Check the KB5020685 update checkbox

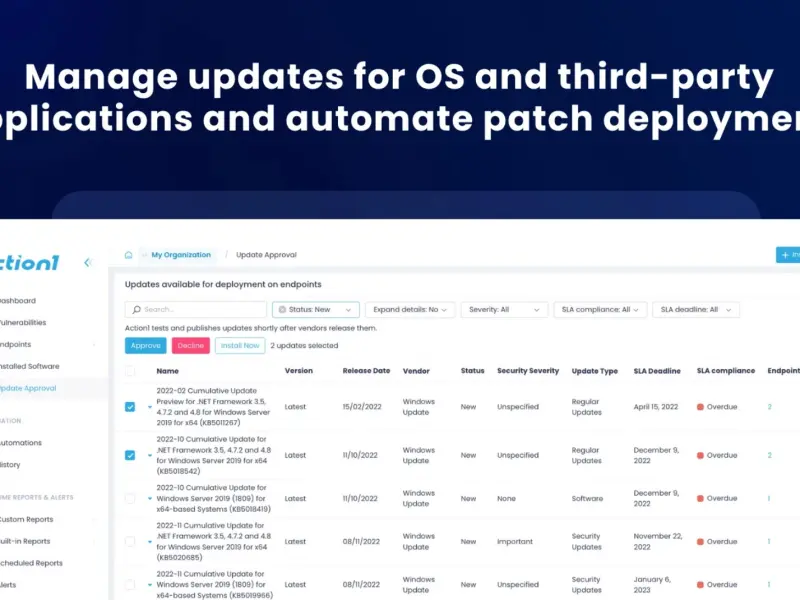130,541
